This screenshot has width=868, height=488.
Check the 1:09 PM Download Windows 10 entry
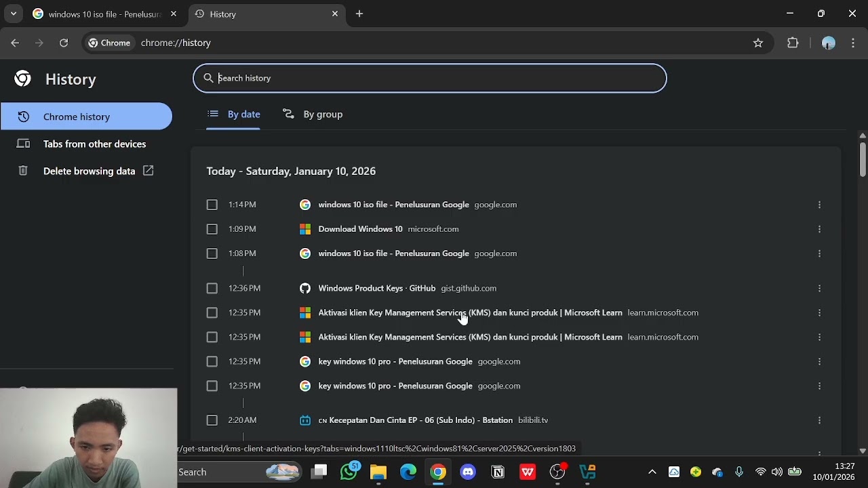(212, 229)
